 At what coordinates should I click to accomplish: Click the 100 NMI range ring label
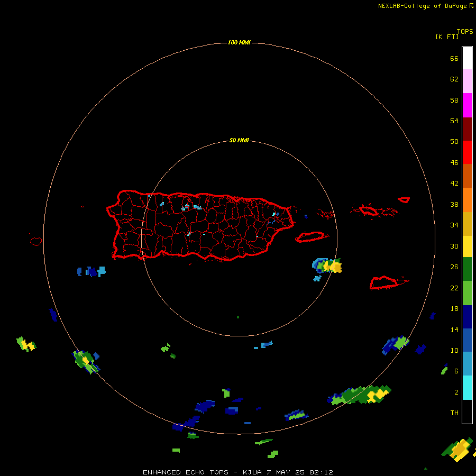[239, 42]
